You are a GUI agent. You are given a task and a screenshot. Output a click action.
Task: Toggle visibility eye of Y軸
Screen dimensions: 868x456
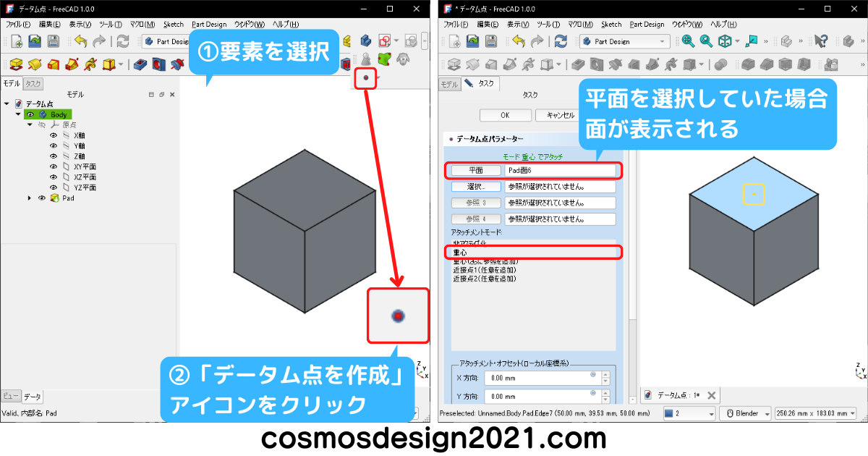(53, 145)
